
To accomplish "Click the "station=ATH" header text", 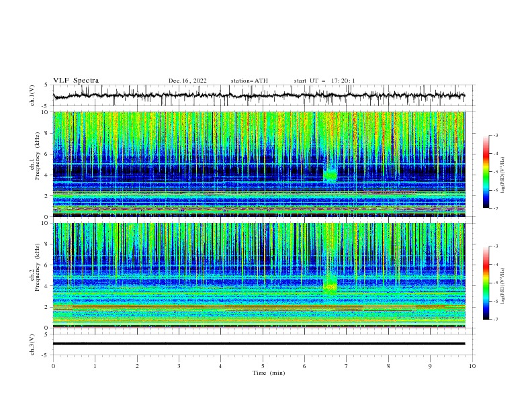I will (249, 81).
